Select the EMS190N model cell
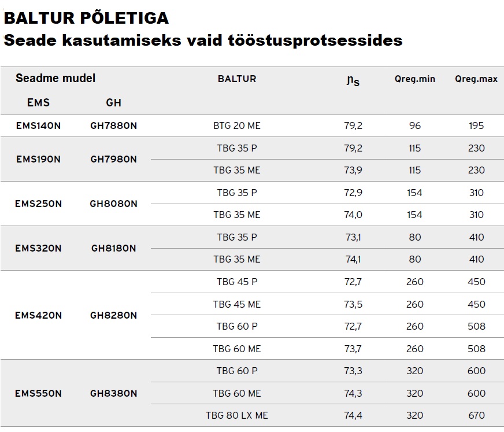 click(38, 159)
